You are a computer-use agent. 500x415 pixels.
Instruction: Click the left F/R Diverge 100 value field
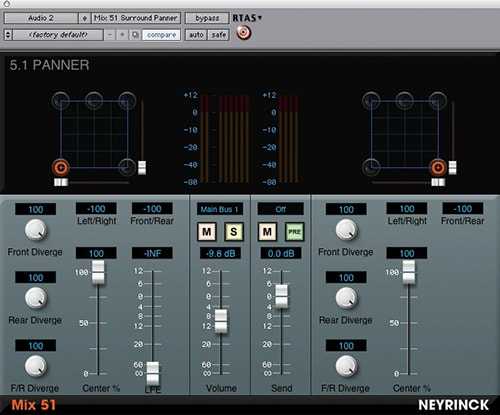pyautogui.click(x=36, y=346)
